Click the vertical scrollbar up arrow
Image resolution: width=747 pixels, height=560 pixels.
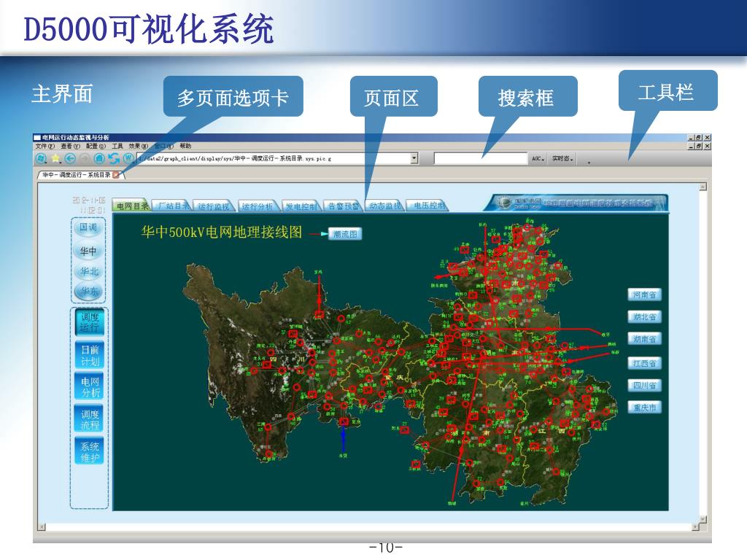click(703, 187)
